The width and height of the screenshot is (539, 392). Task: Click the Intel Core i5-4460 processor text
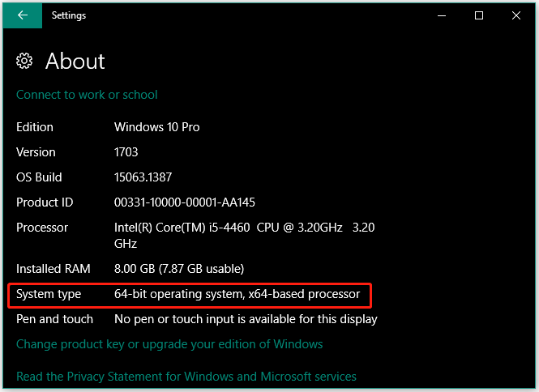pyautogui.click(x=245, y=236)
